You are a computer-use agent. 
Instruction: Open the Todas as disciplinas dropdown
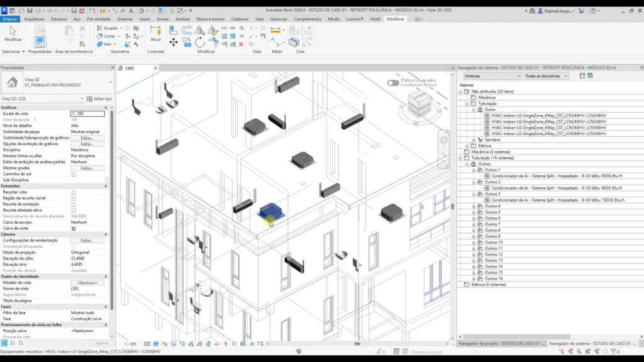click(547, 76)
